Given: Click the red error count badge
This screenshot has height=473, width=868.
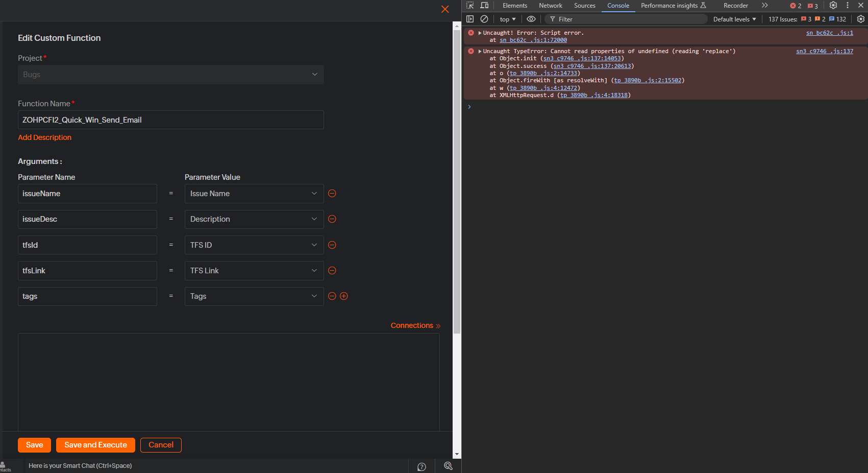Looking at the screenshot, I should tap(796, 6).
